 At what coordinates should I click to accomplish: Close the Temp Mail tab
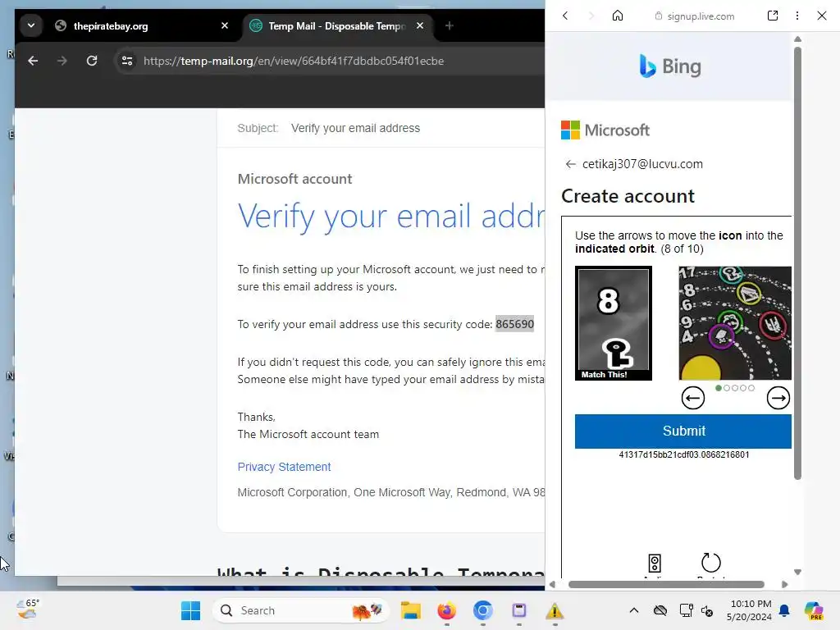coord(420,25)
